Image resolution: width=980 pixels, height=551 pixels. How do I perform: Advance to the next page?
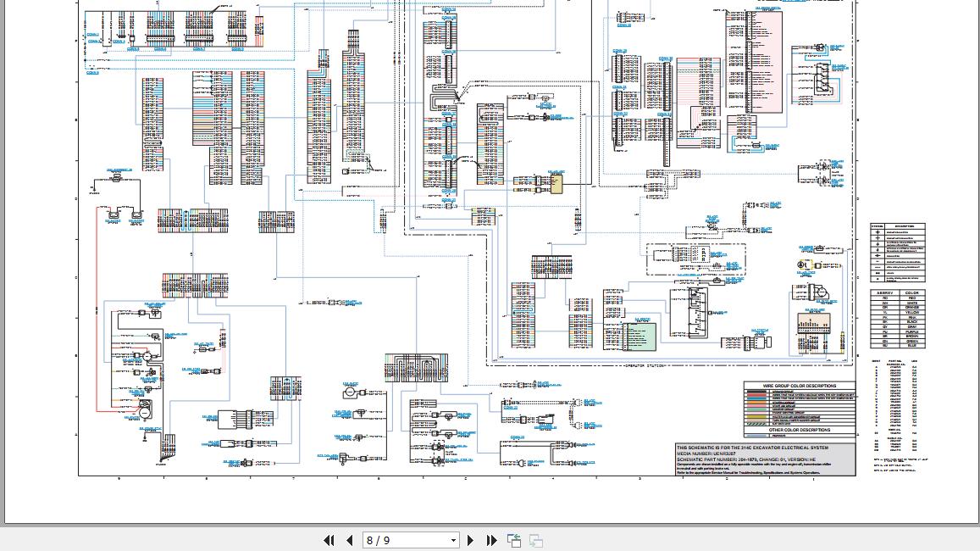pos(471,540)
